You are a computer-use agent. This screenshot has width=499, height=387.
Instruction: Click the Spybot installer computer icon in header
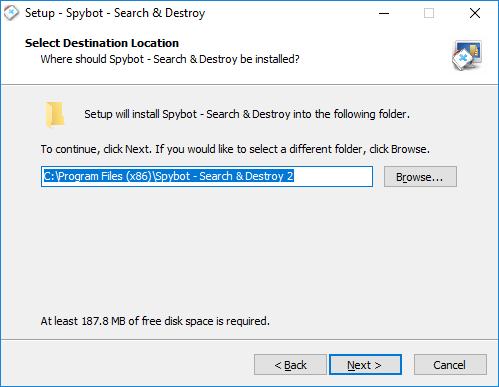[467, 55]
